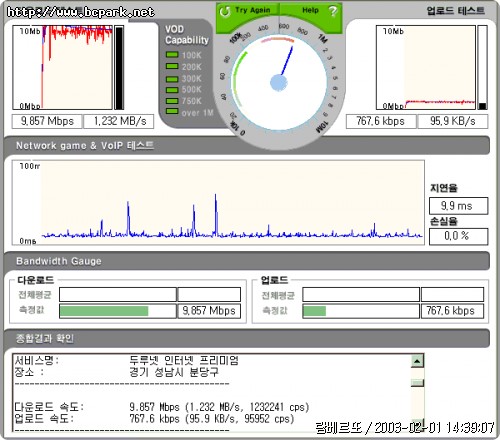This screenshot has width=500, height=440.
Task: Click the 9.9 ms latency field
Action: (458, 206)
